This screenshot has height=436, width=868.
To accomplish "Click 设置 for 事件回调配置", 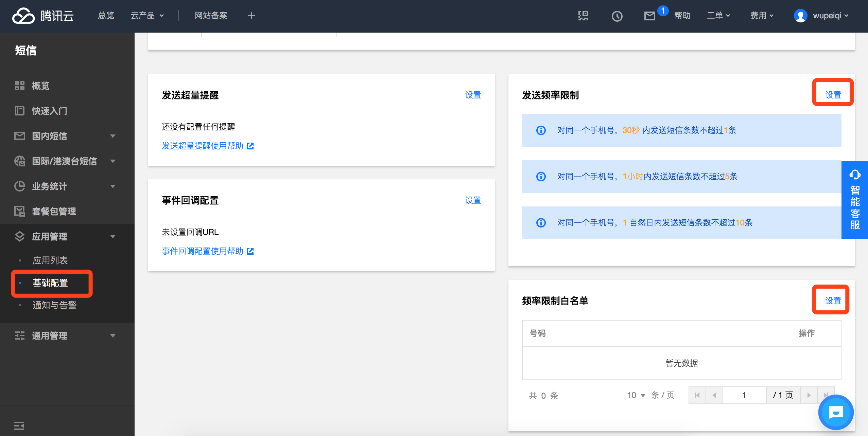I will tap(473, 200).
